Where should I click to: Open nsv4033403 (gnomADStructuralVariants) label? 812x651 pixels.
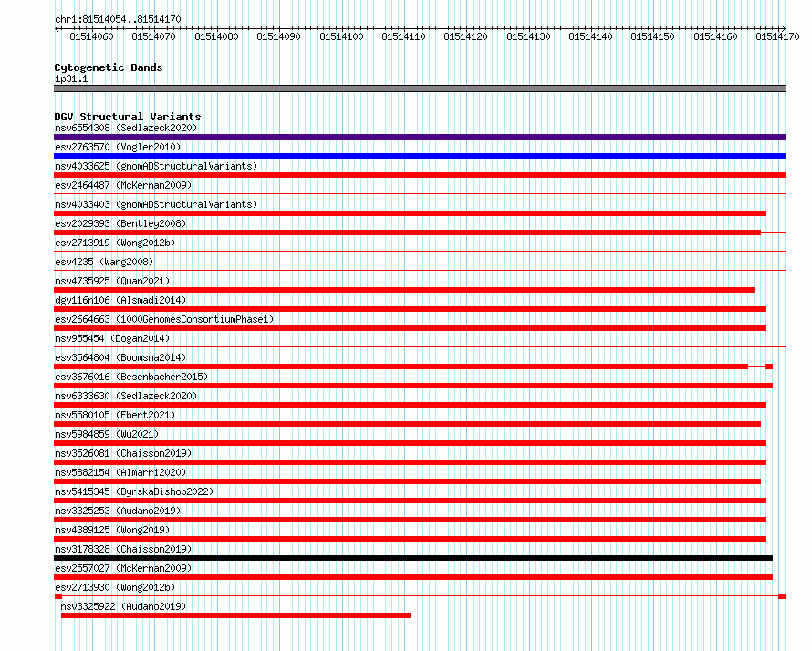156,204
